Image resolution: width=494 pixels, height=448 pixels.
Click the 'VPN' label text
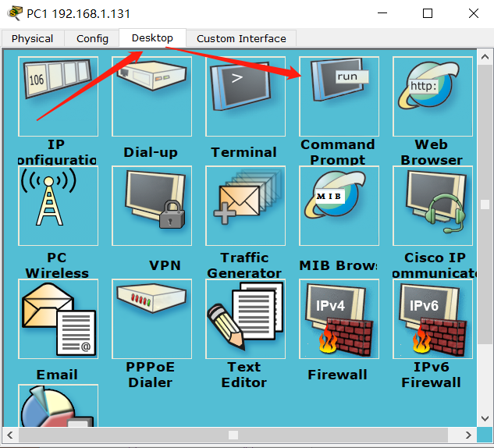point(165,265)
